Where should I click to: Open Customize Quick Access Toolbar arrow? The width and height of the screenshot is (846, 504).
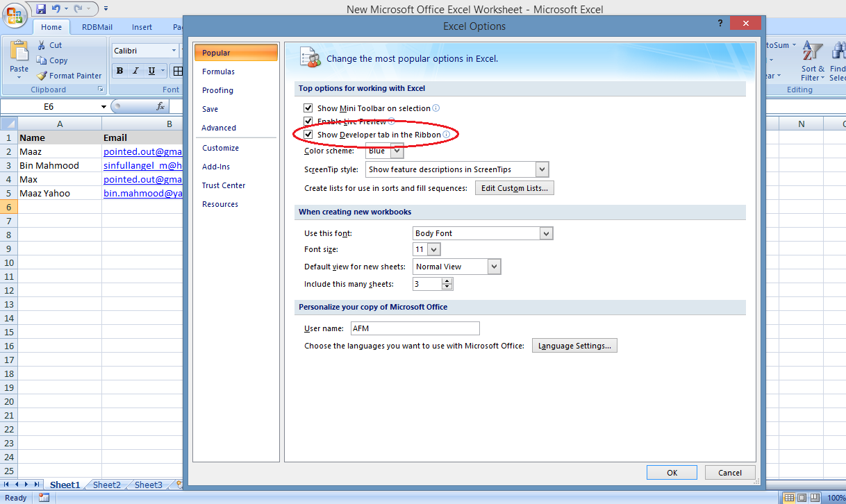click(106, 9)
